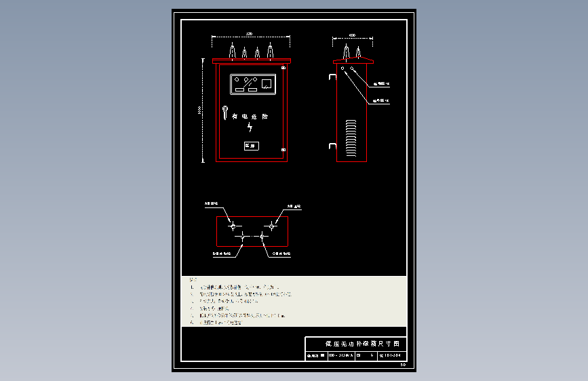
Task: Click the lightning bolt symbol on the cabinet door
Action: (x=250, y=127)
